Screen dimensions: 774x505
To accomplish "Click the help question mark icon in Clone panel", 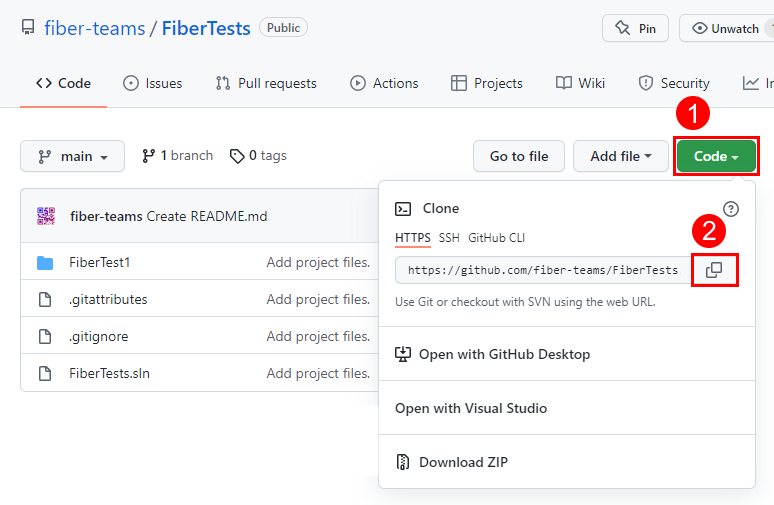I will [x=731, y=209].
